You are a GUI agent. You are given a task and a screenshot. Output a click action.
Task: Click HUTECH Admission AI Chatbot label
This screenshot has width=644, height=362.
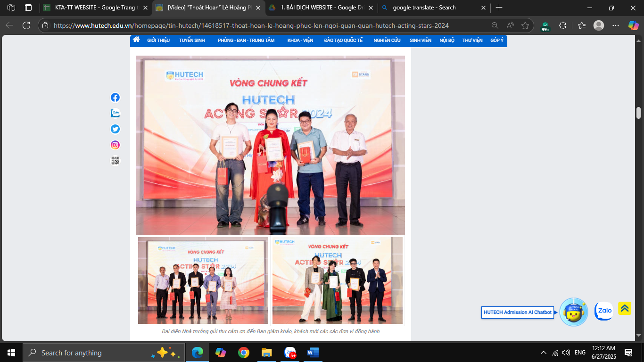pyautogui.click(x=518, y=313)
